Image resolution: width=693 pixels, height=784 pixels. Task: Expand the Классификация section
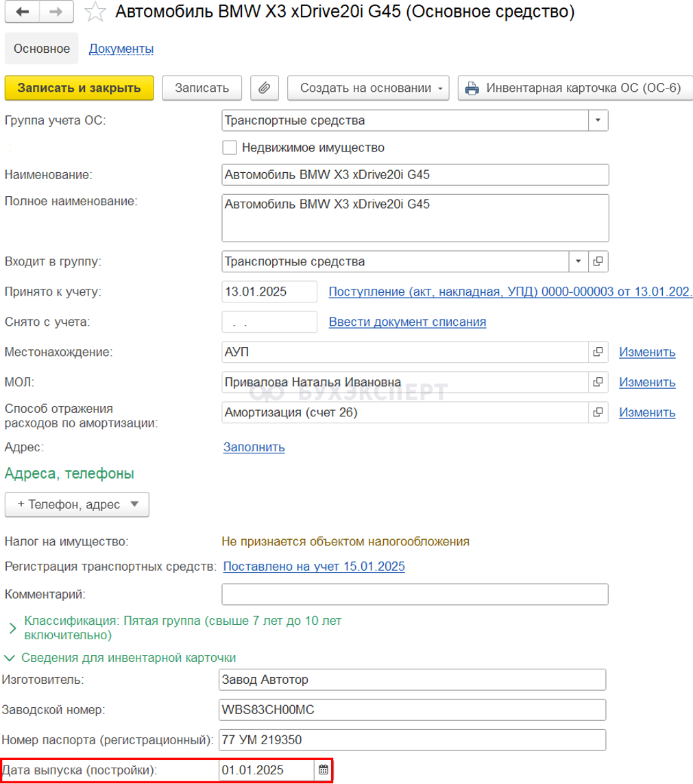(x=12, y=628)
